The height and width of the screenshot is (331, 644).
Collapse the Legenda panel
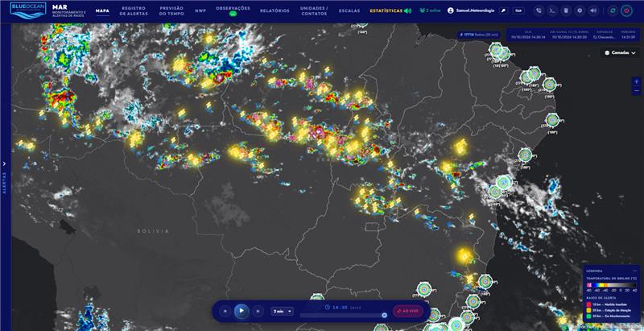click(634, 271)
